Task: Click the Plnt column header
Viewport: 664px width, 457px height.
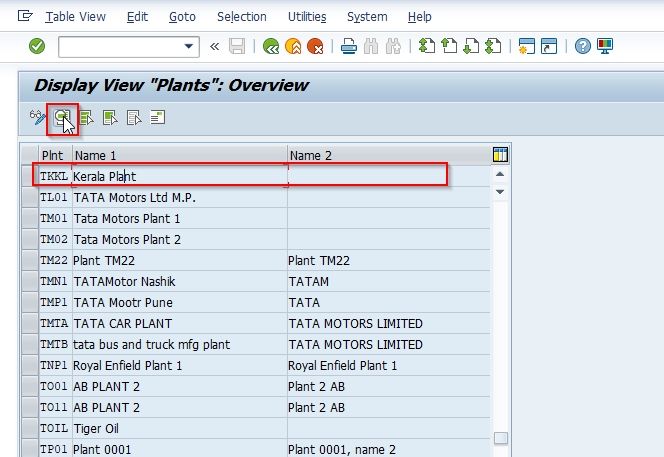Action: pyautogui.click(x=55, y=155)
